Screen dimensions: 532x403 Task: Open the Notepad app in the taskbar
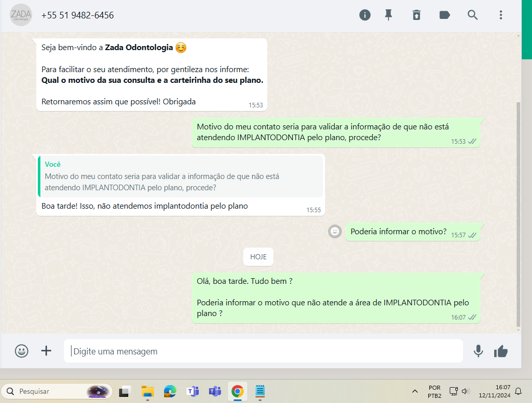tap(260, 391)
